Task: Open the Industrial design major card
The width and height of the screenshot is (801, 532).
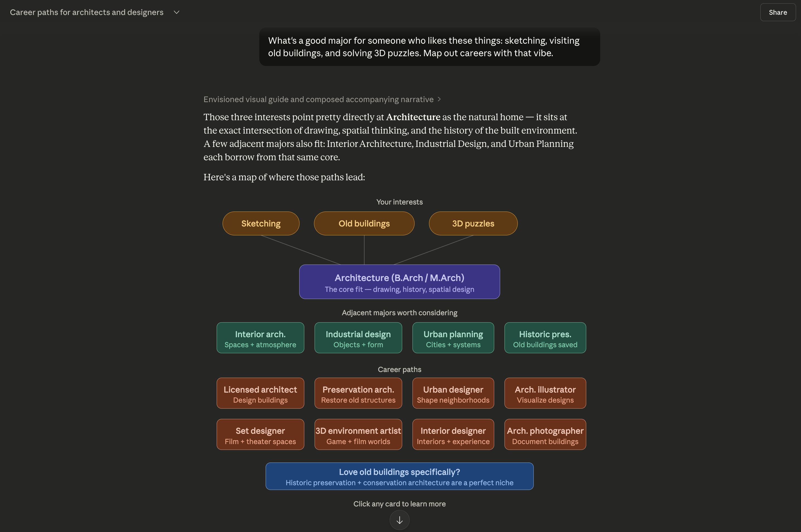Action: pyautogui.click(x=358, y=338)
